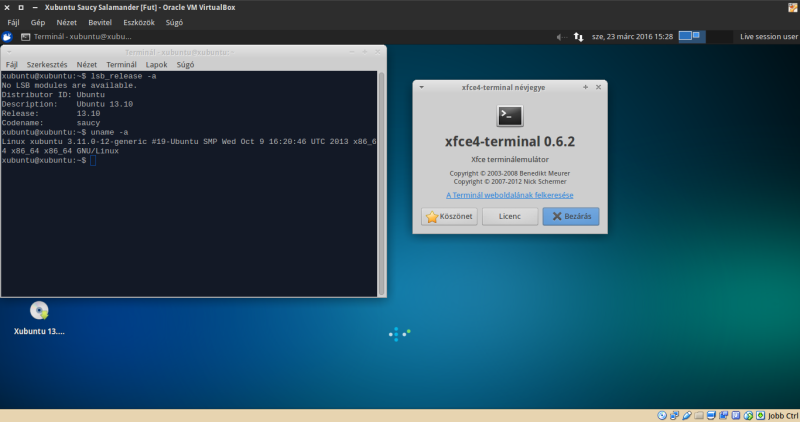The height and width of the screenshot is (422, 800).
Task: Switch to the second dark workspace in pager
Action: pyautogui.click(x=719, y=37)
